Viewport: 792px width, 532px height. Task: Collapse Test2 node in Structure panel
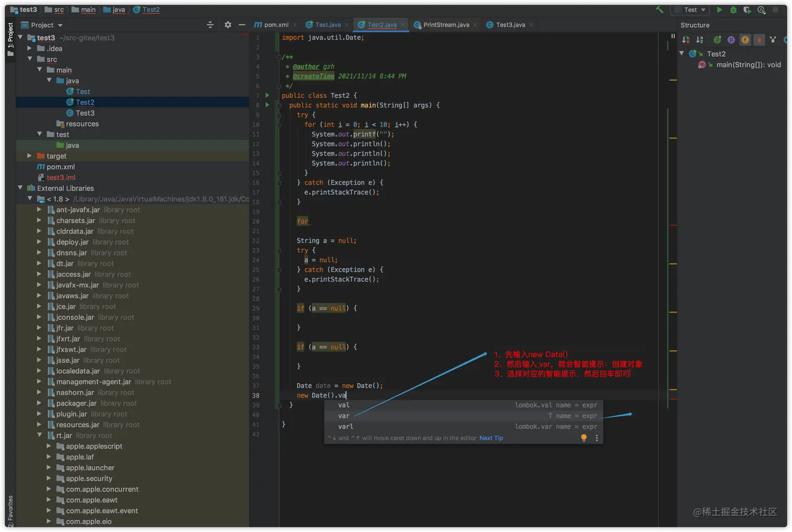681,53
